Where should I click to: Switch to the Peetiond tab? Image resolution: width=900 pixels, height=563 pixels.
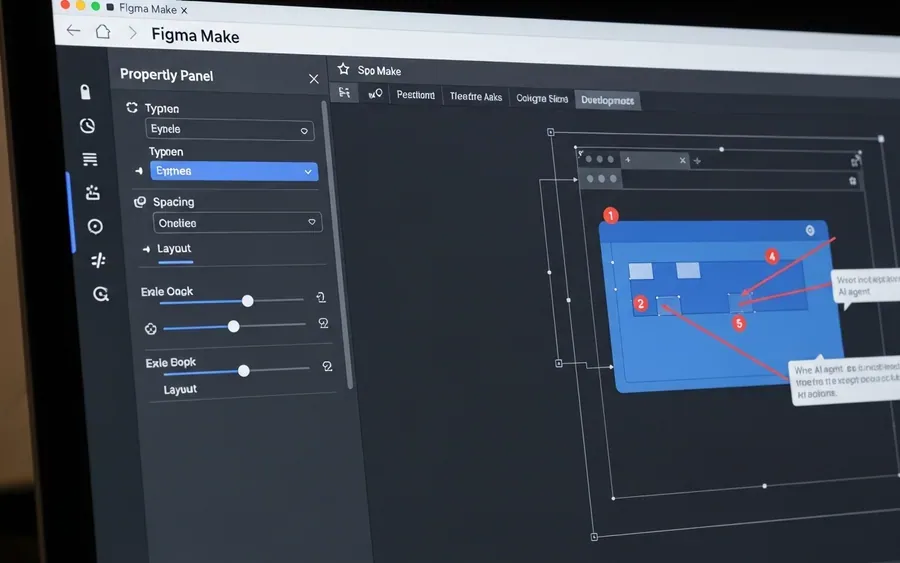(x=416, y=95)
